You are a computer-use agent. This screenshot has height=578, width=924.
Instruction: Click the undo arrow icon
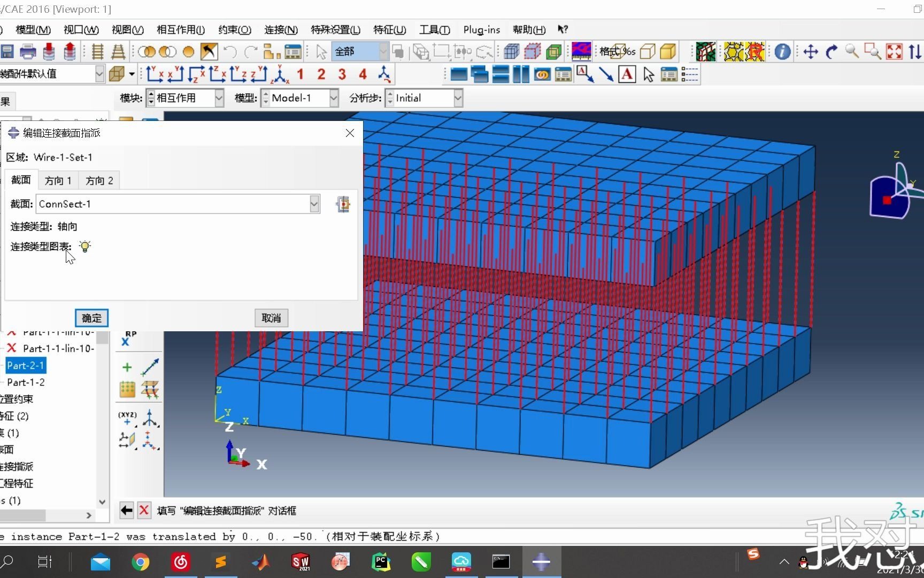coord(230,51)
